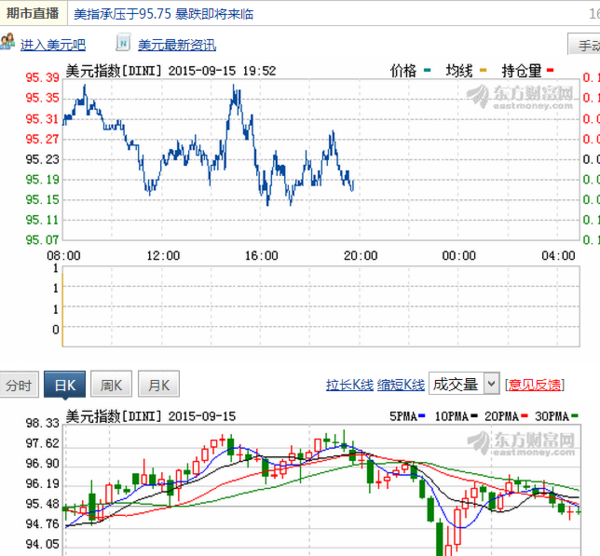600x556 pixels.
Task: Click the red 持仓量 legend marker
Action: [550, 70]
